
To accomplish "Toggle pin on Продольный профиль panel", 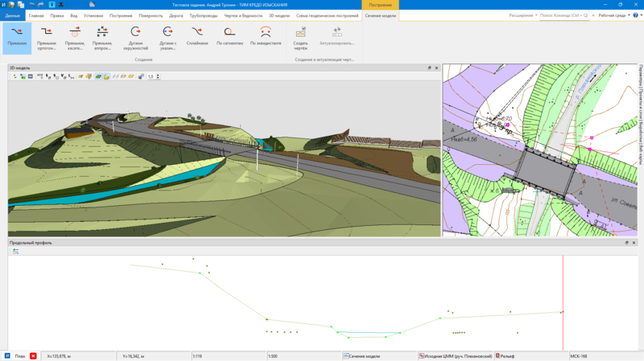I will pyautogui.click(x=626, y=242).
